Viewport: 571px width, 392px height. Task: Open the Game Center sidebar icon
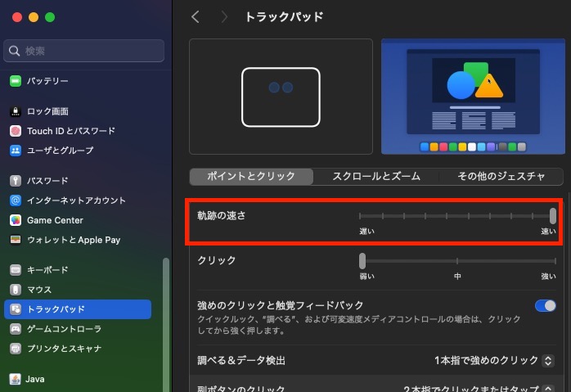15,220
